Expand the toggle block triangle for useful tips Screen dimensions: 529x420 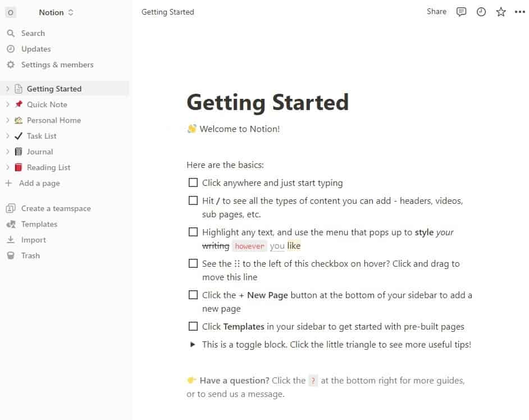(193, 345)
